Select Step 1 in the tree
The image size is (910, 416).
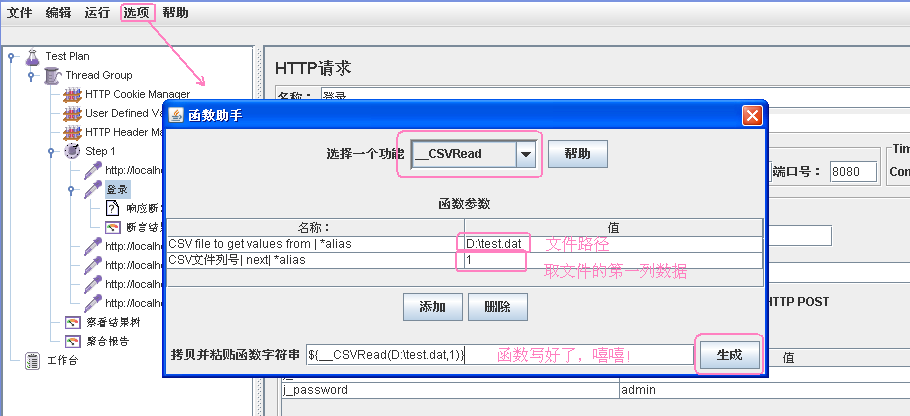100,151
